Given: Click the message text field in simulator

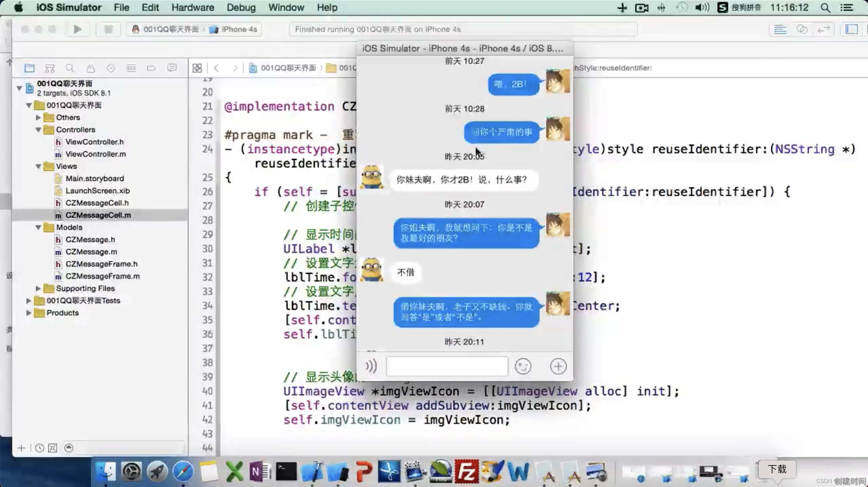Looking at the screenshot, I should point(447,366).
